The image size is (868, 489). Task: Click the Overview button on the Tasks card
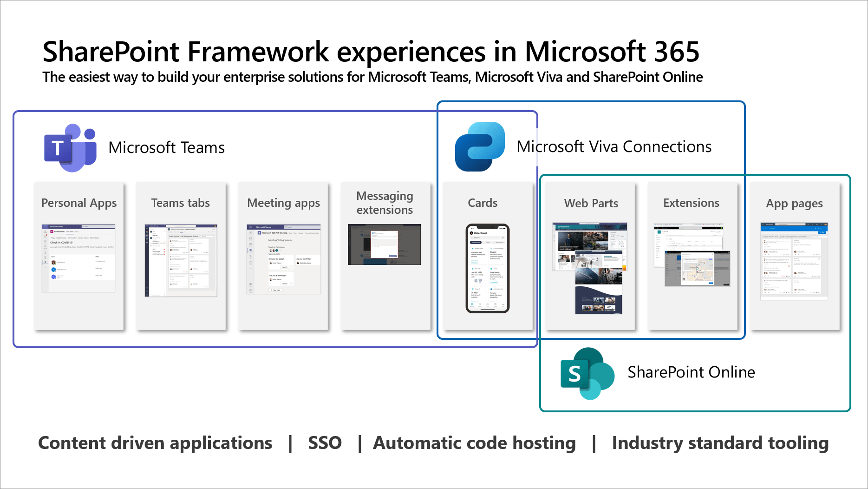pyautogui.click(x=494, y=282)
